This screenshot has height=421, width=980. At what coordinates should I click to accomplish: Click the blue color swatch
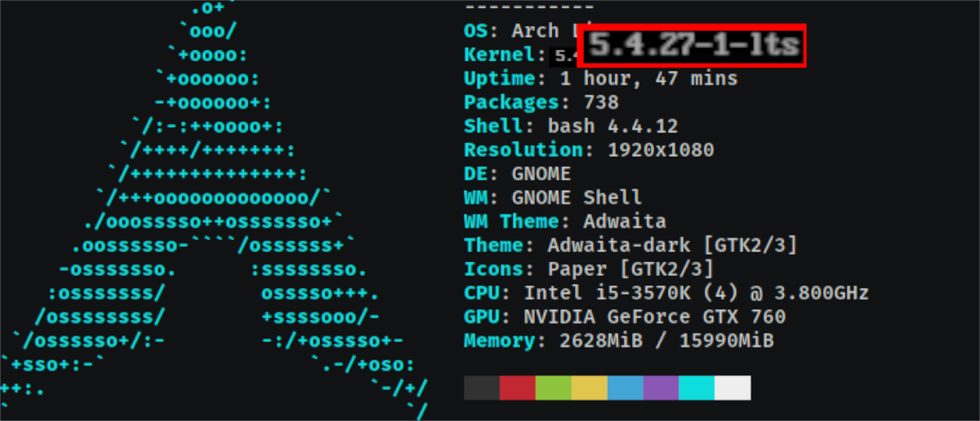click(x=626, y=388)
